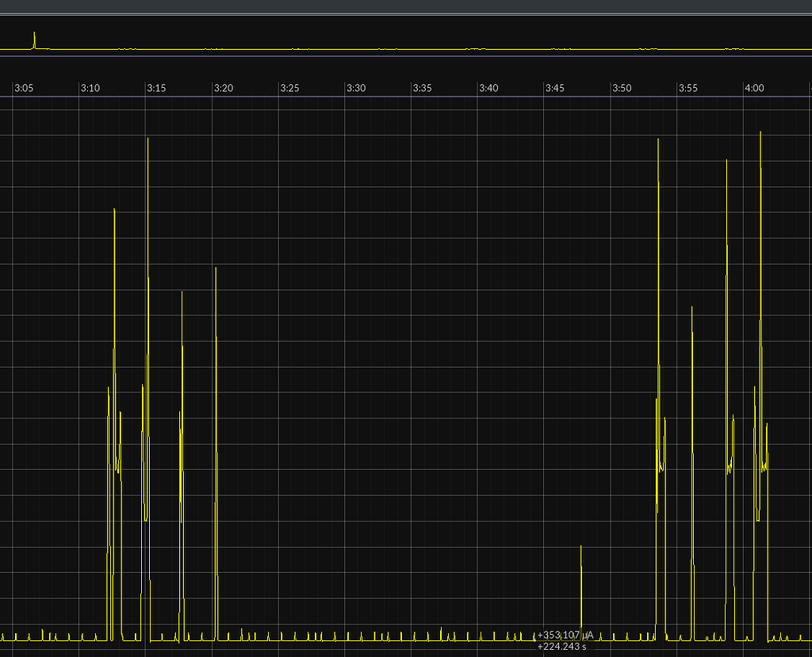Click the 3:40 time axis label

click(488, 88)
